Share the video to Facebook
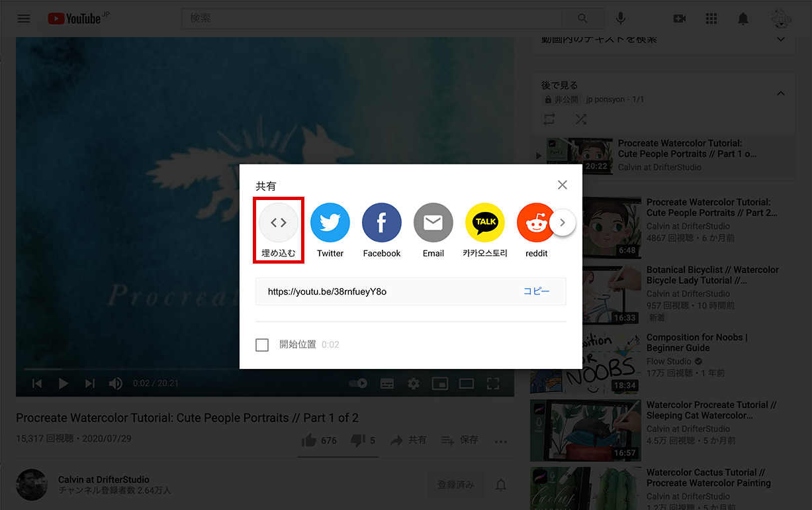Image resolution: width=812 pixels, height=510 pixels. pyautogui.click(x=382, y=230)
